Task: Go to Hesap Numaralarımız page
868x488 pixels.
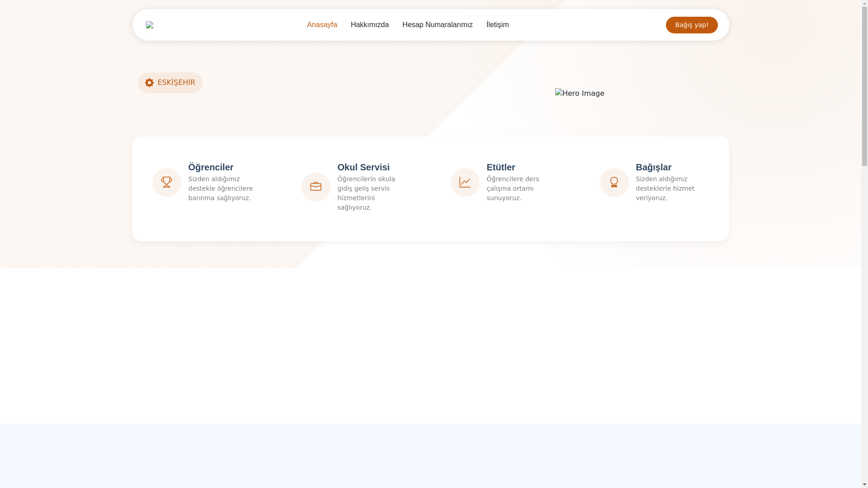Action: pyautogui.click(x=438, y=25)
